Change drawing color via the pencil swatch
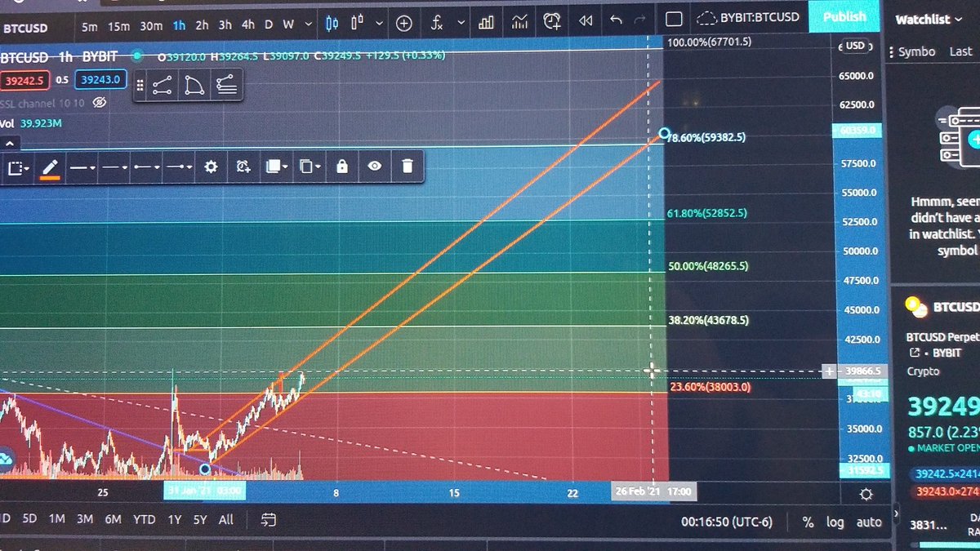This screenshot has width=980, height=551. [x=51, y=166]
